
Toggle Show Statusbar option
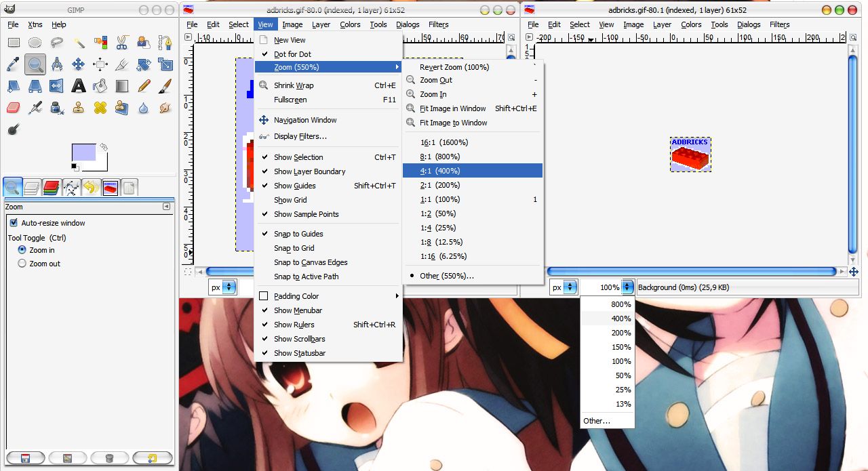coord(328,353)
